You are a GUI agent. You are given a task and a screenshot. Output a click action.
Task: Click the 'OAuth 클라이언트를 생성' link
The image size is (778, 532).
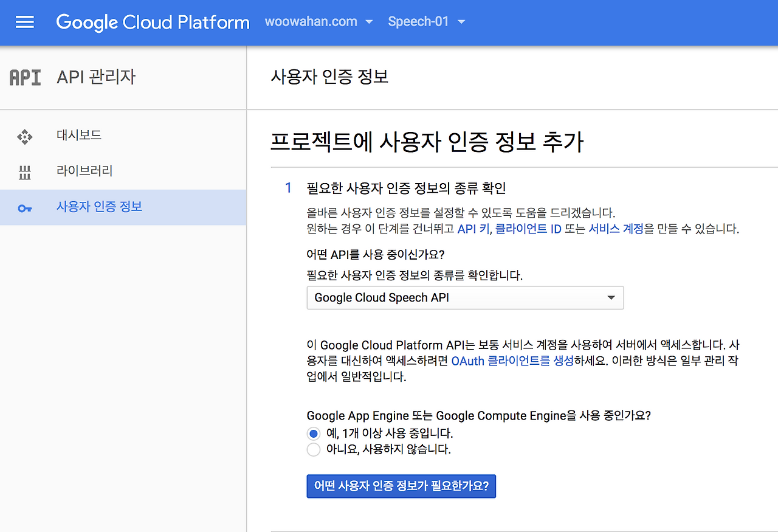(512, 361)
